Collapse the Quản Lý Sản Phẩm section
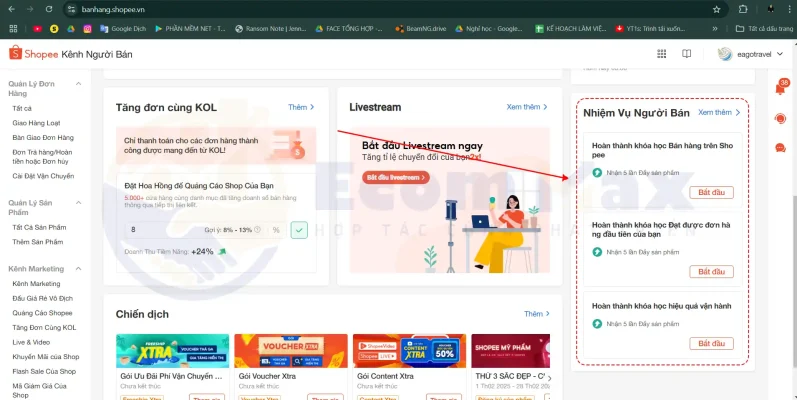797x400 pixels. click(x=78, y=203)
